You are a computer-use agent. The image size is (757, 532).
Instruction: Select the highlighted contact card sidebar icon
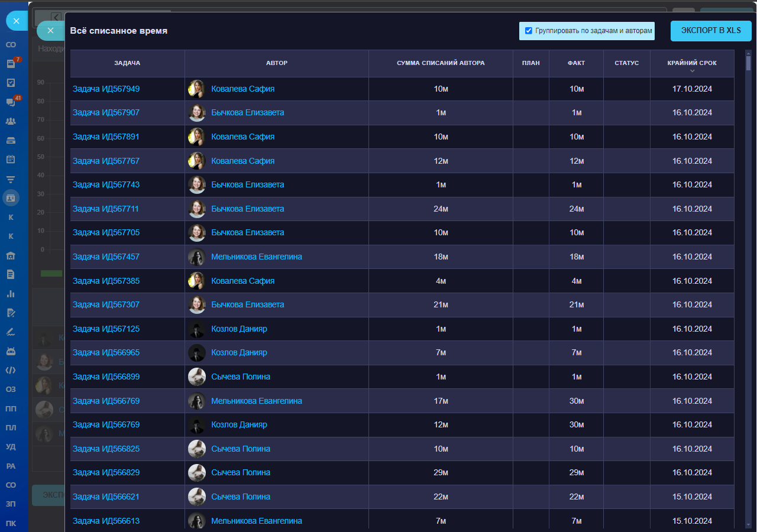pos(11,198)
